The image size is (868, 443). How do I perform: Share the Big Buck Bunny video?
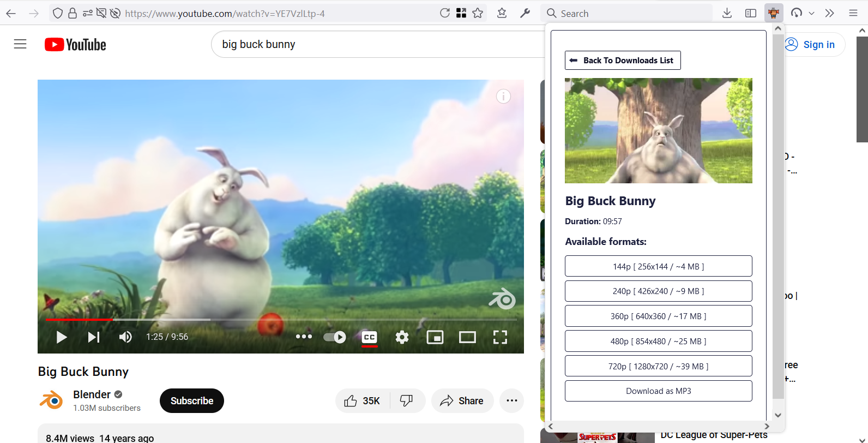[462, 401]
